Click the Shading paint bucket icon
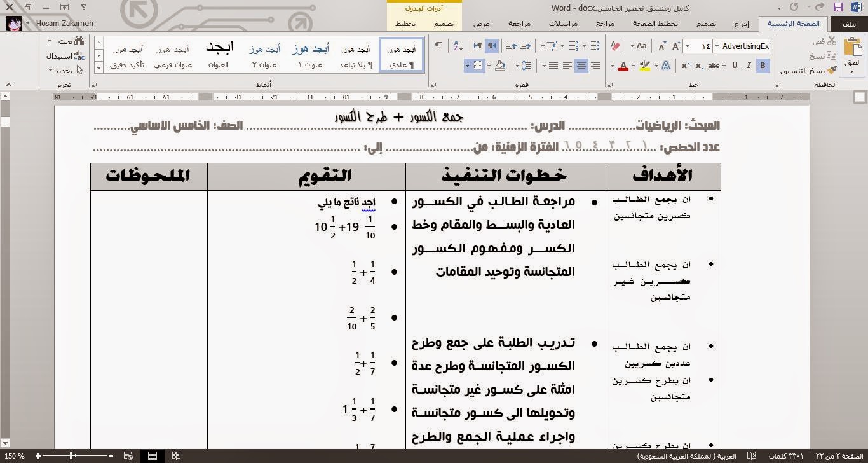The height and width of the screenshot is (463, 868). click(x=500, y=66)
